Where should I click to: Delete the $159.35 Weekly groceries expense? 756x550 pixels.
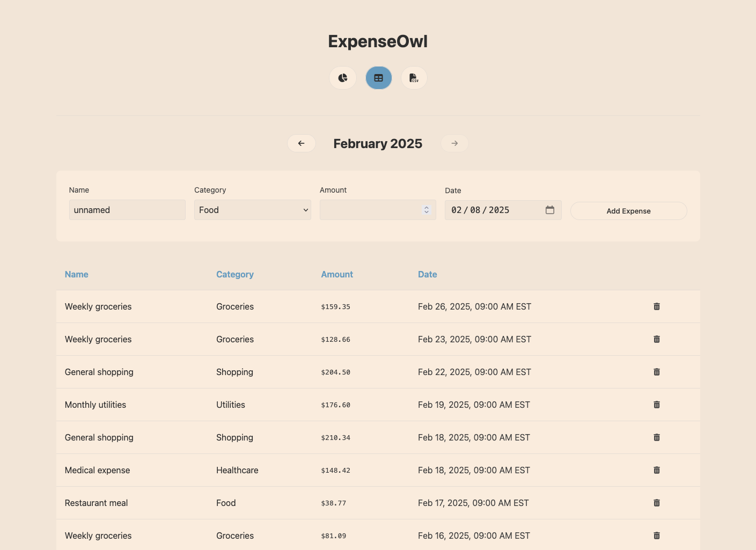(x=657, y=306)
